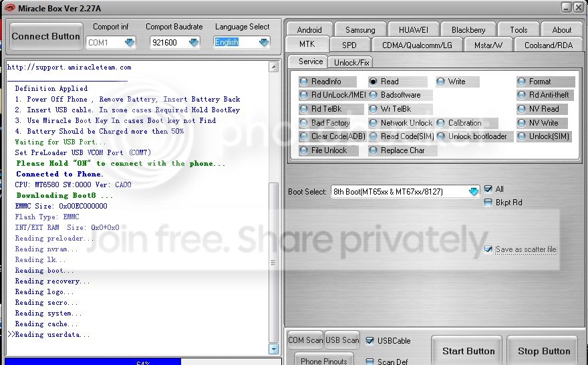
Task: Click the Stop Button
Action: click(543, 351)
